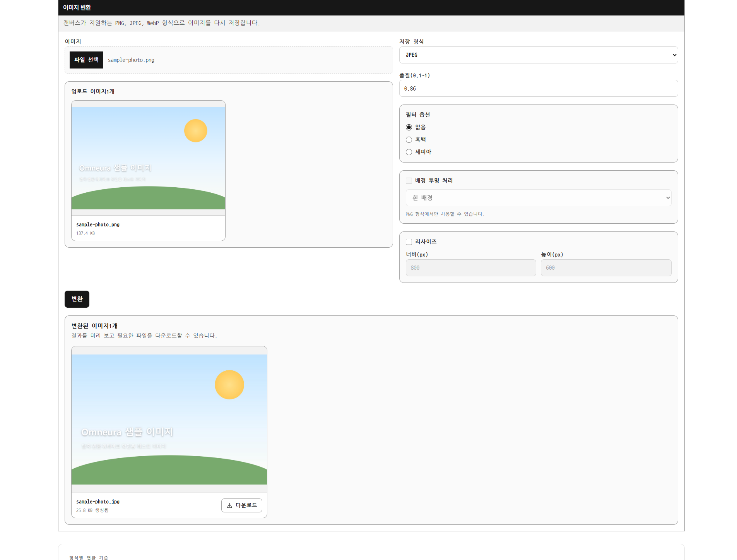
Task: Click the 업로드 이미지1개 heading
Action: [x=93, y=91]
